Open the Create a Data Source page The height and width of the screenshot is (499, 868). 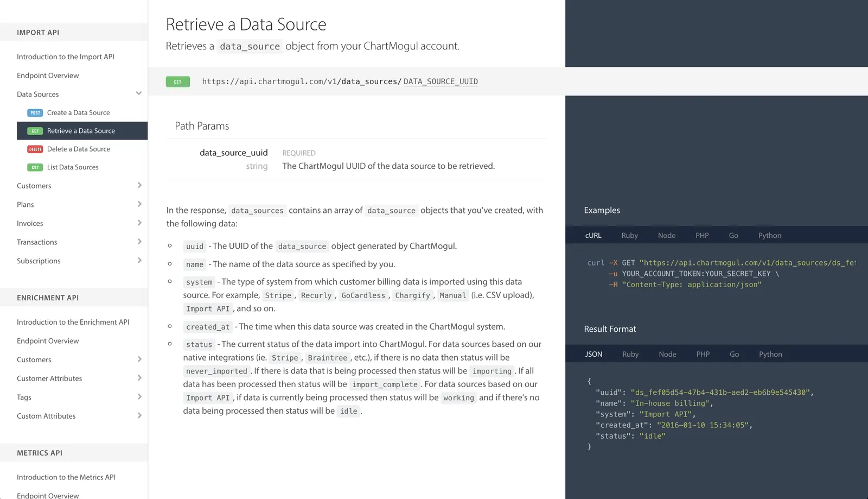coord(79,113)
